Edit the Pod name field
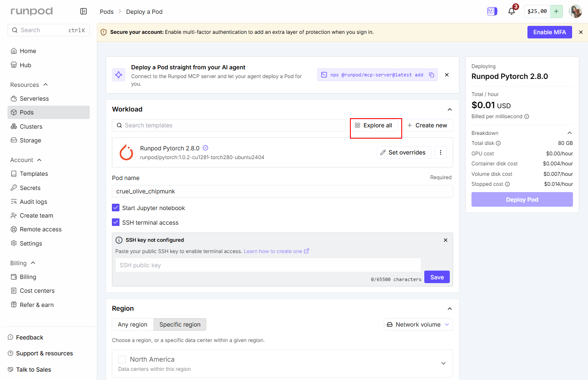The image size is (588, 380). tap(282, 191)
